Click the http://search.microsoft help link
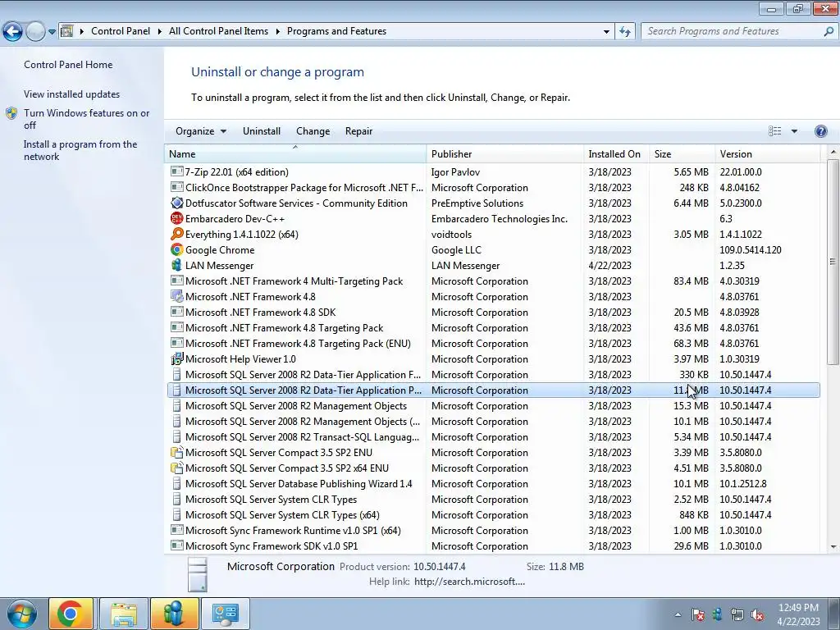The width and height of the screenshot is (840, 630). [469, 582]
